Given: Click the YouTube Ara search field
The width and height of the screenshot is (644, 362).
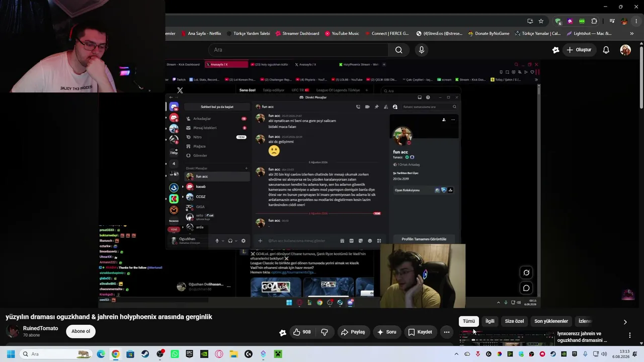Looking at the screenshot, I should point(298,50).
